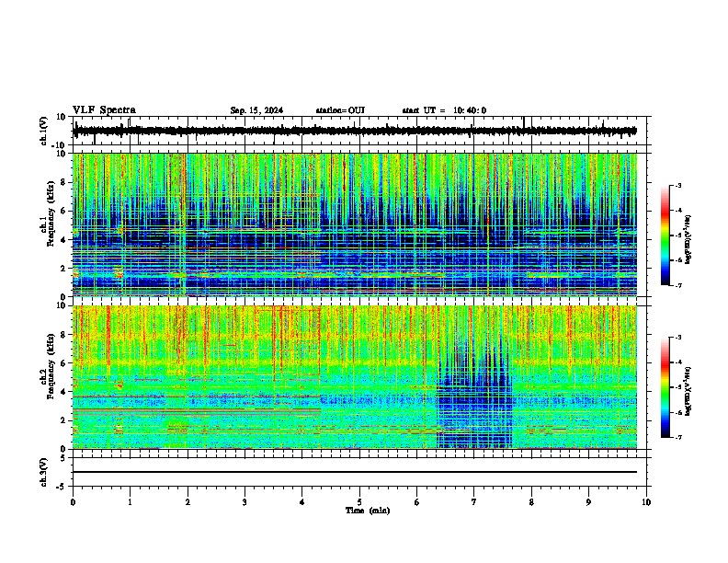Click the time axis tick label "3"

click(245, 502)
